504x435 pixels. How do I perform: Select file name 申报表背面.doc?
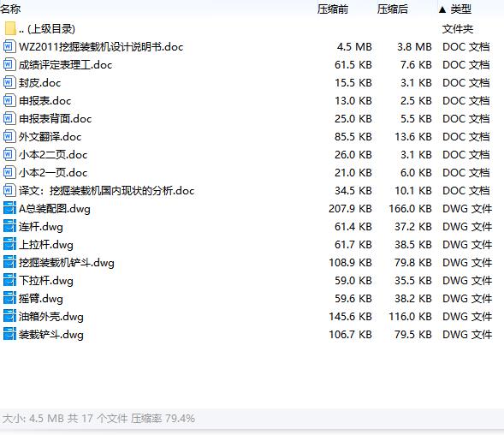click(x=55, y=119)
